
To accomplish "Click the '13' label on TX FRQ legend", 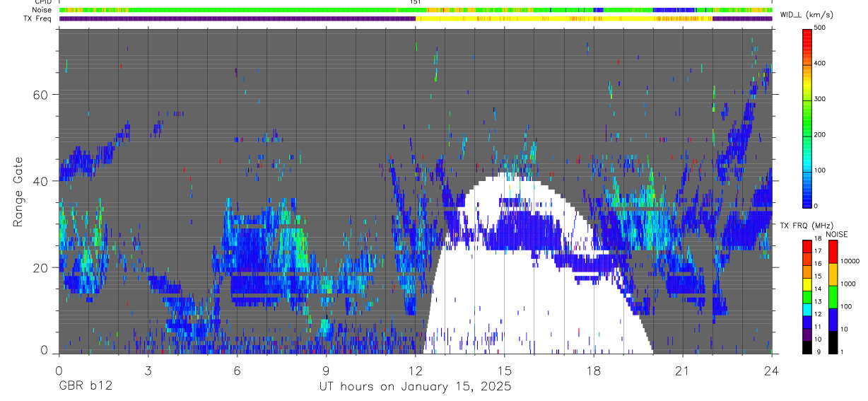I will click(x=818, y=302).
